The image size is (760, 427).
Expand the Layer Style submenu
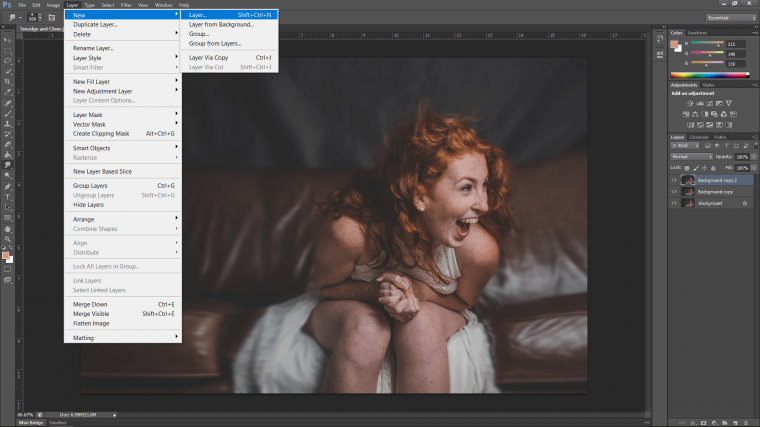[123, 58]
